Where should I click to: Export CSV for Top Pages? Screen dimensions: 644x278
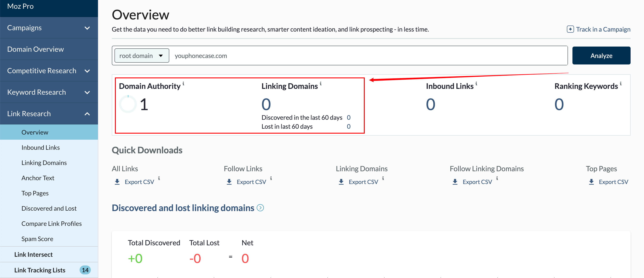[613, 182]
